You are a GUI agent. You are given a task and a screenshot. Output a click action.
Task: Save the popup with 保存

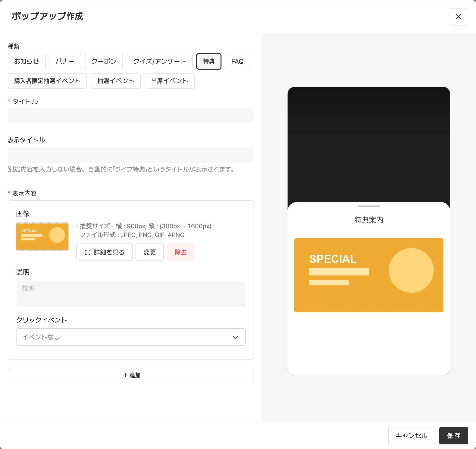[x=453, y=436]
